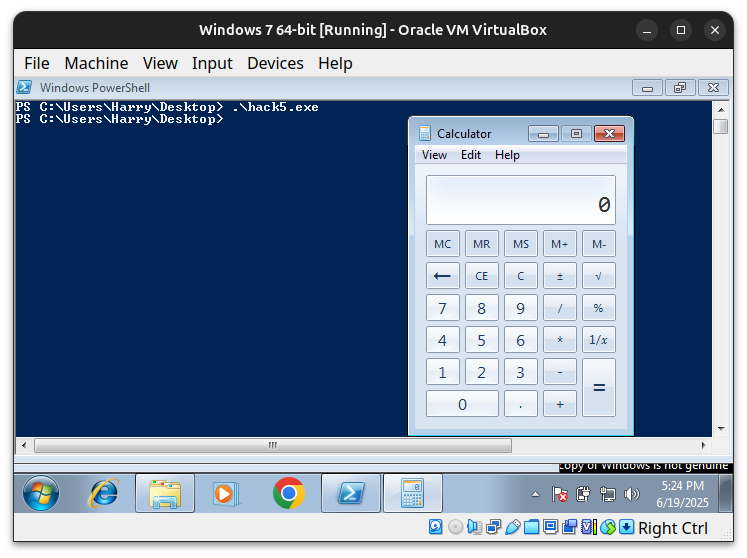Click the network tray icon
Viewport: 747px width, 558px height.
pyautogui.click(x=607, y=494)
